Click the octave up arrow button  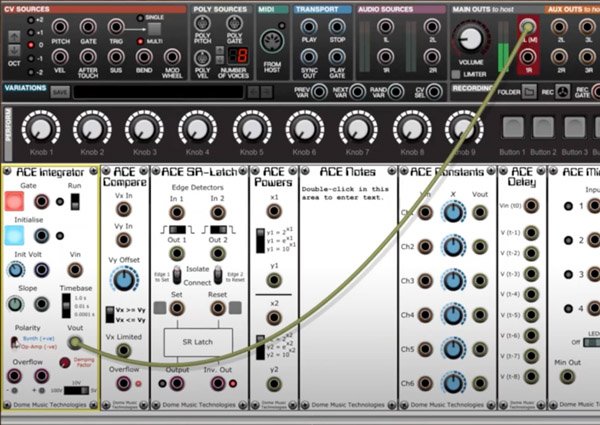click(x=14, y=37)
